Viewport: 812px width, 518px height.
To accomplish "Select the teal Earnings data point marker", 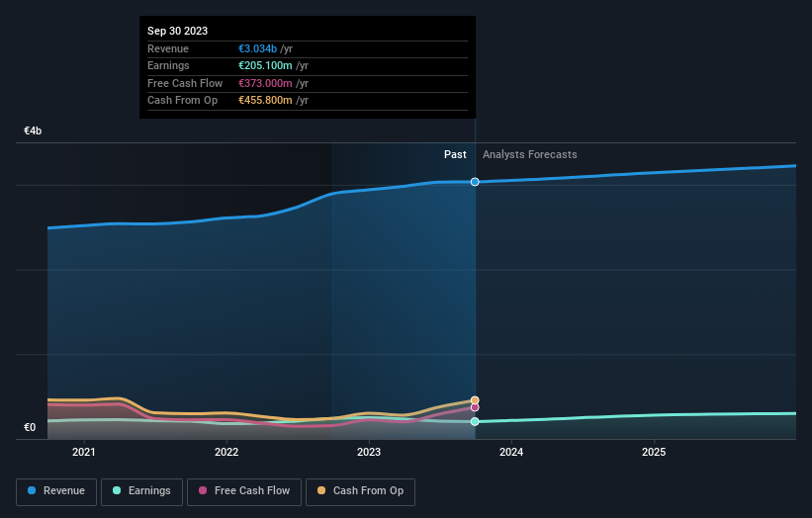I will [x=475, y=422].
